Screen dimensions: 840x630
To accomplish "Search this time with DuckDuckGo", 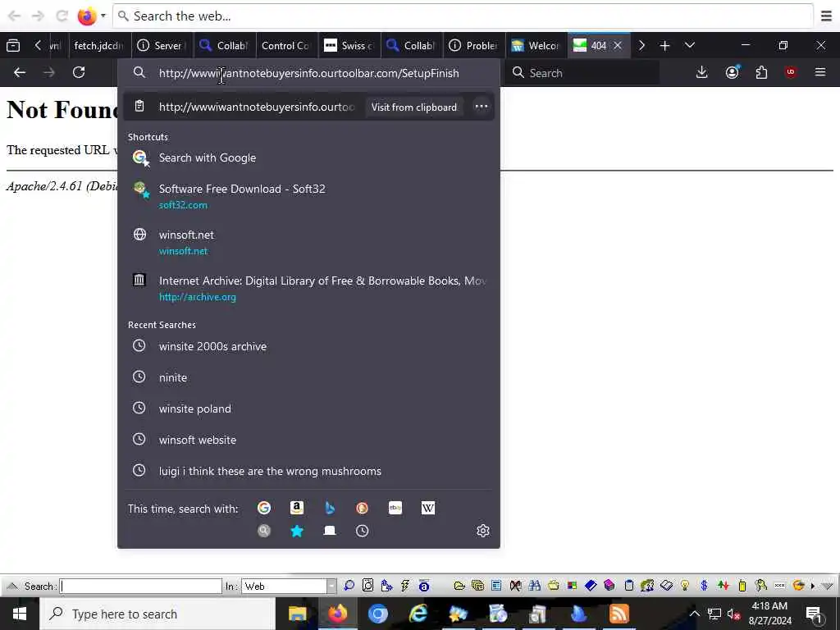I will (362, 508).
